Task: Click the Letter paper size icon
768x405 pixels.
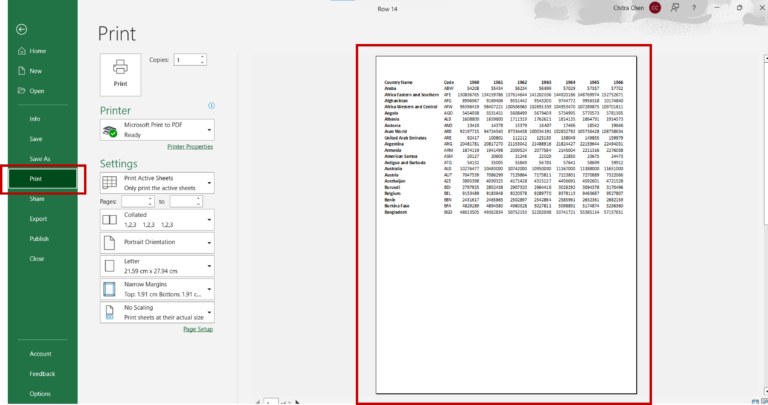Action: point(110,266)
